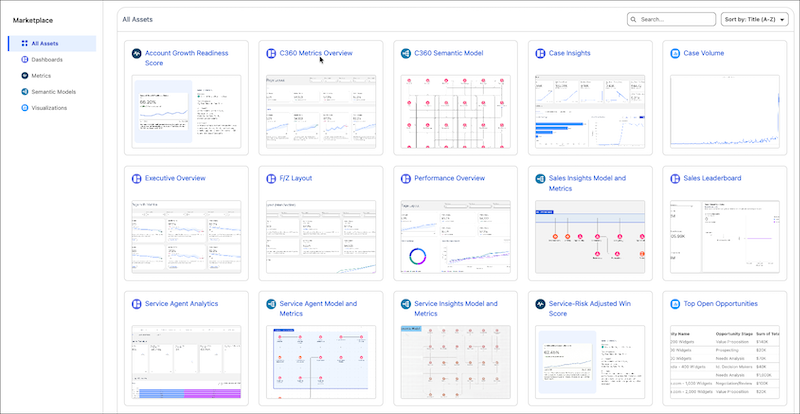This screenshot has height=414, width=800.
Task: Click the Account Growth Readiness Score preview thumbnail
Action: point(186,112)
